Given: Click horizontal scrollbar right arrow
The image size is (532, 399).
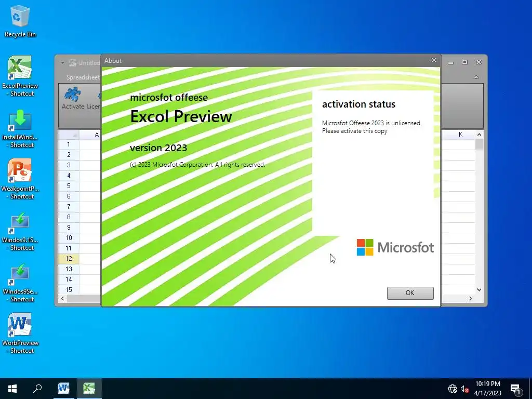Looking at the screenshot, I should point(471,298).
